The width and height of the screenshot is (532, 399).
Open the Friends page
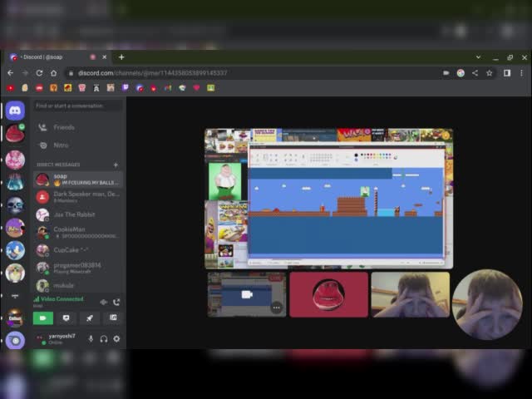tap(78, 127)
